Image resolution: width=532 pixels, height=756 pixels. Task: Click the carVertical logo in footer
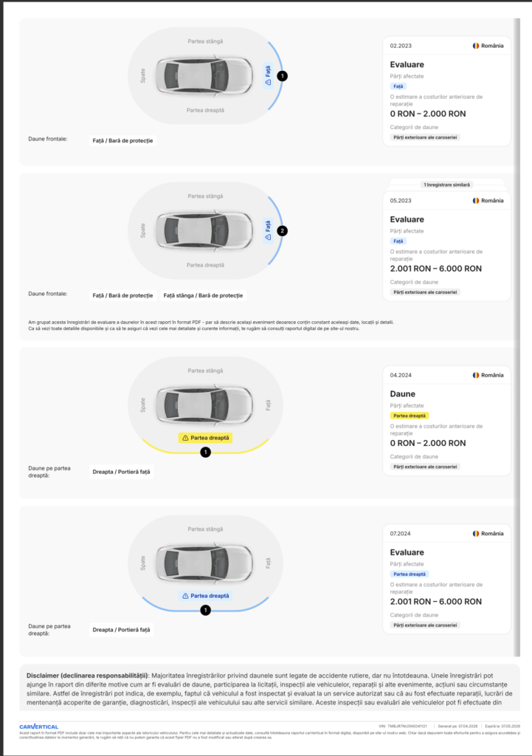(x=38, y=726)
